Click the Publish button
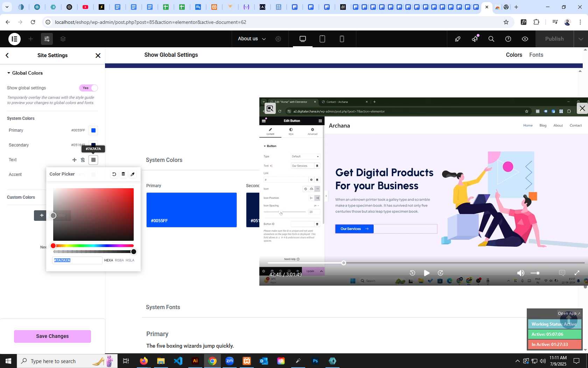 pyautogui.click(x=554, y=39)
